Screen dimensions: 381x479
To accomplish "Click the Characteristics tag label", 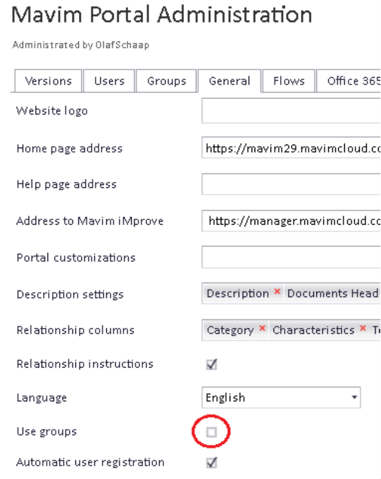I will [313, 330].
